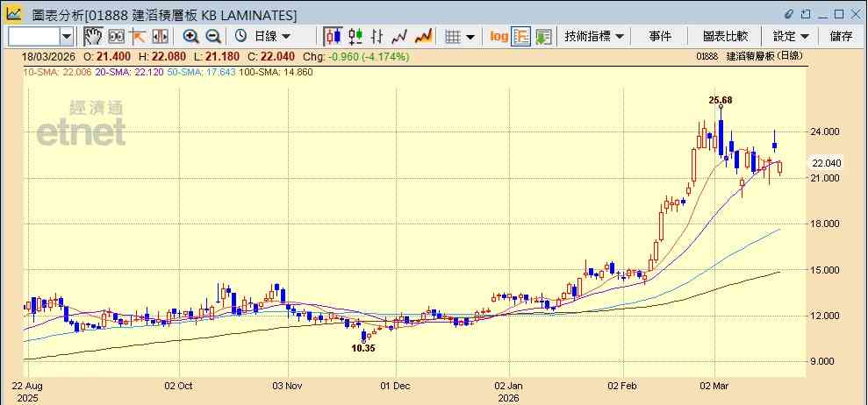Open the 技術指標 menu
This screenshot has height=405, width=868.
[594, 37]
